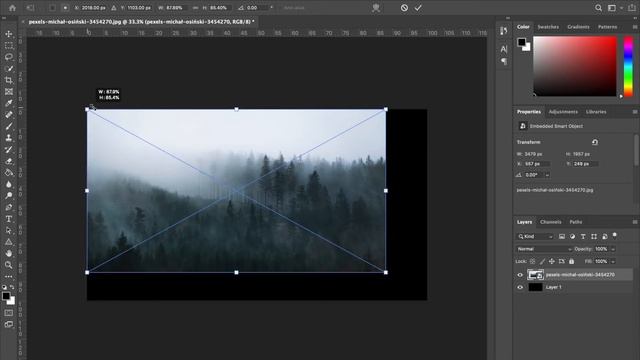This screenshot has height=360, width=640.
Task: Select the Path Selection tool
Action: [9, 230]
